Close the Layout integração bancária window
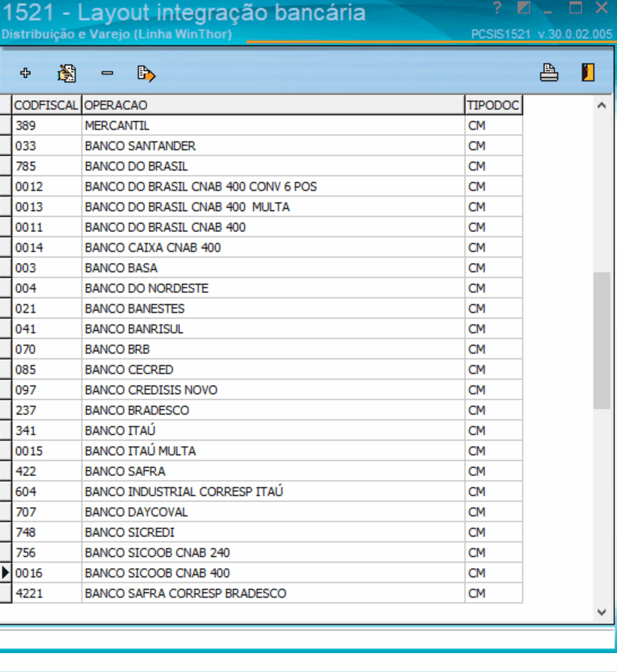This screenshot has width=617, height=672. click(602, 8)
